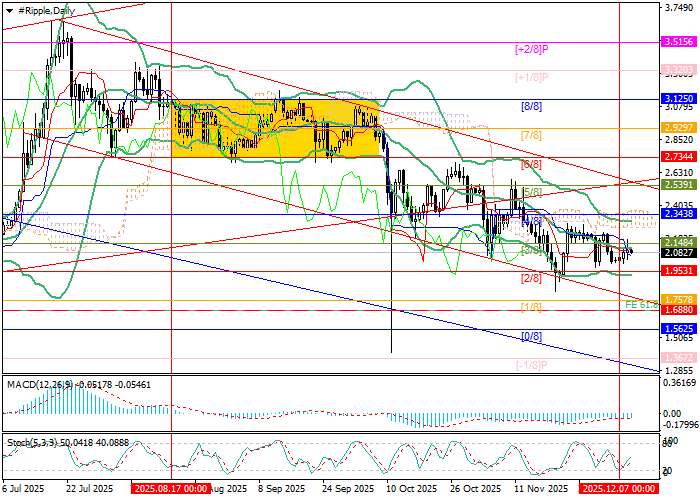Click the [0/8] Murrey level label
Image resolution: width=700 pixels, height=500 pixels.
point(530,336)
